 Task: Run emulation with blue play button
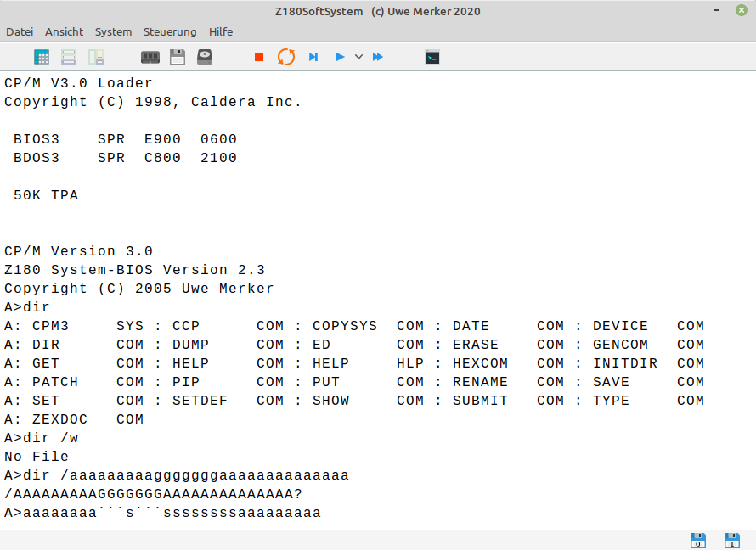point(340,57)
